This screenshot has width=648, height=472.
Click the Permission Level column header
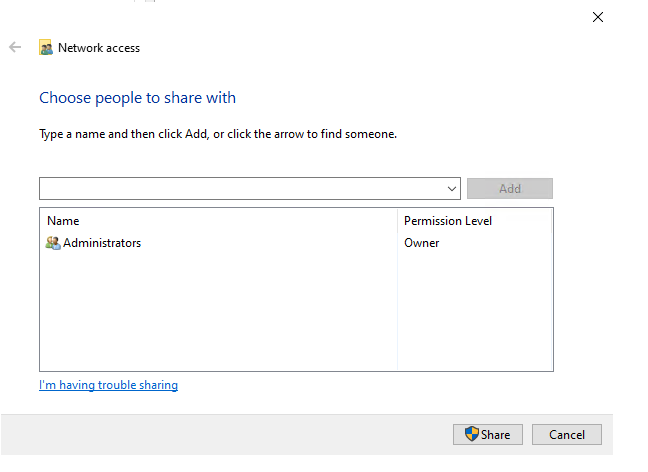pyautogui.click(x=448, y=221)
